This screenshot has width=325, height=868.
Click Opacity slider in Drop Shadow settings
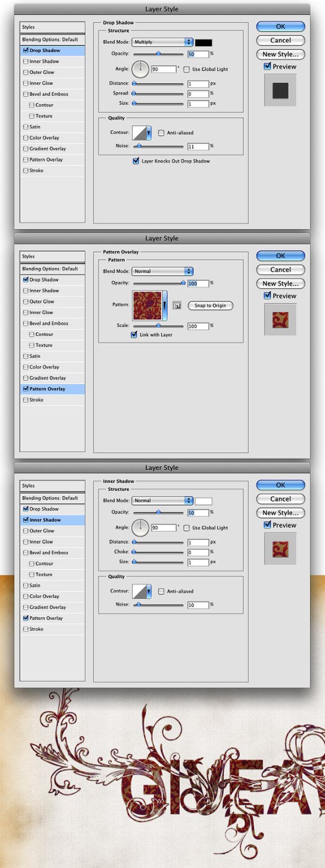[158, 54]
